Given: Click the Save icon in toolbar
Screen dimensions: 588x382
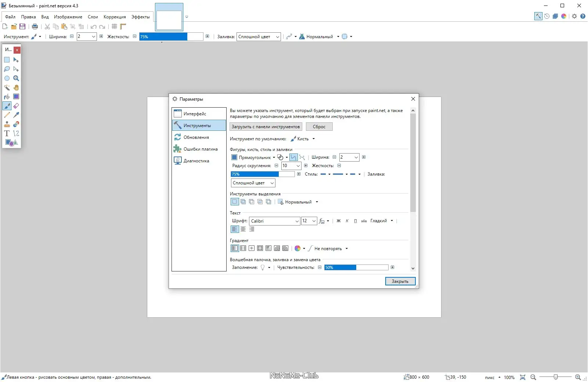Looking at the screenshot, I should 22,26.
